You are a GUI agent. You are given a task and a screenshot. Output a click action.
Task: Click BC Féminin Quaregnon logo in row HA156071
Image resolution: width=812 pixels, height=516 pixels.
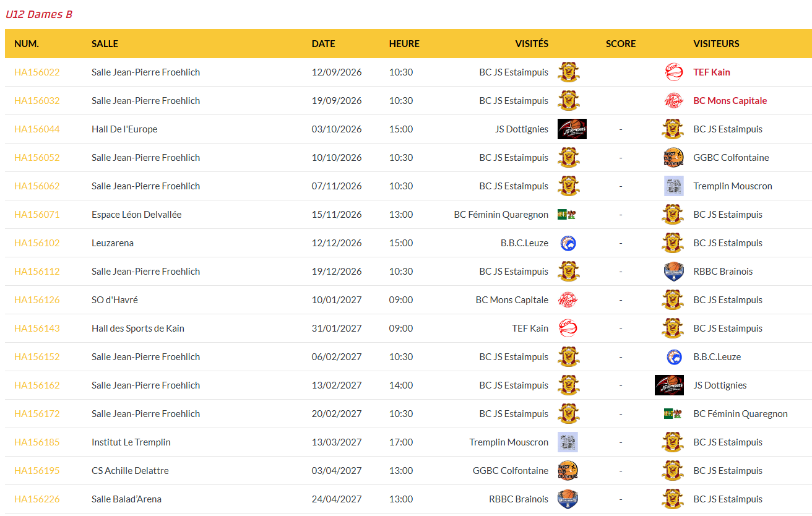(x=567, y=215)
